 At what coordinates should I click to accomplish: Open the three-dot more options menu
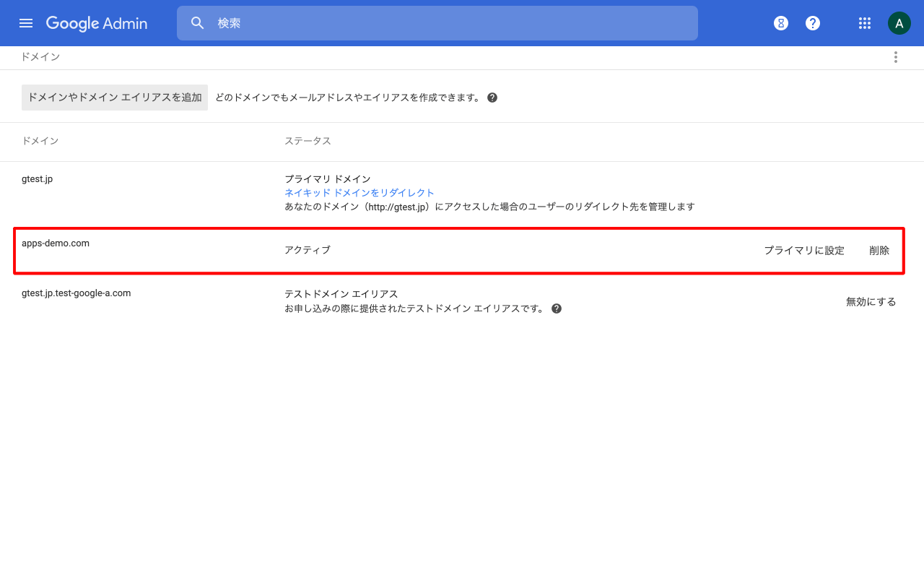896,57
